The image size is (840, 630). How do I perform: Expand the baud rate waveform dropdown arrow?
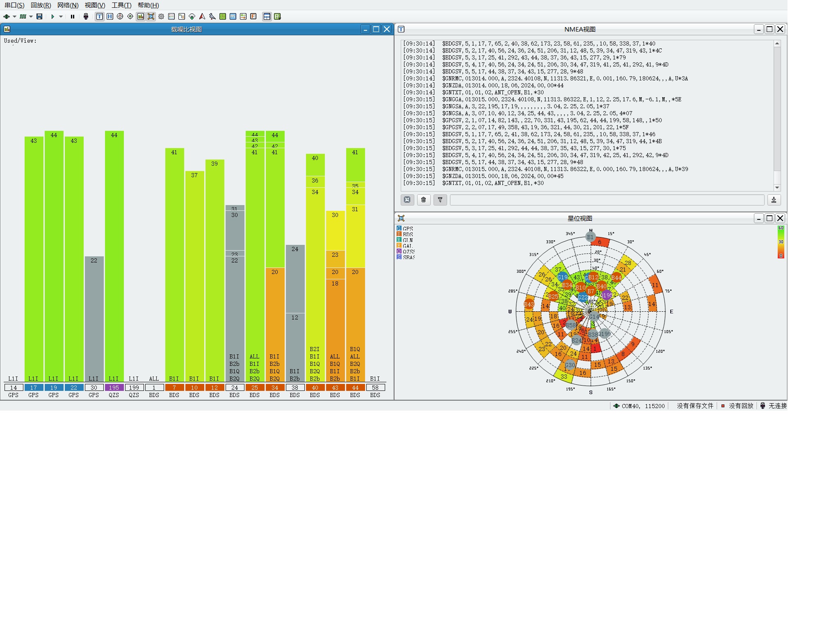31,16
